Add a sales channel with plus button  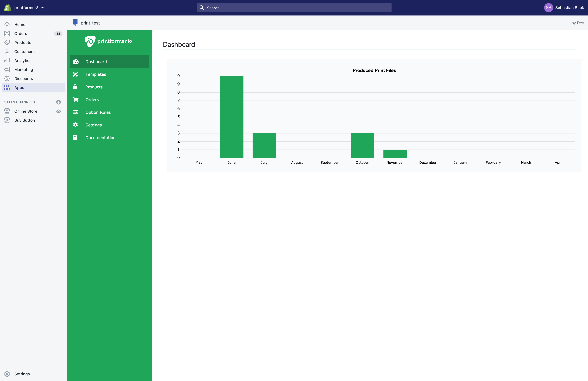click(59, 102)
